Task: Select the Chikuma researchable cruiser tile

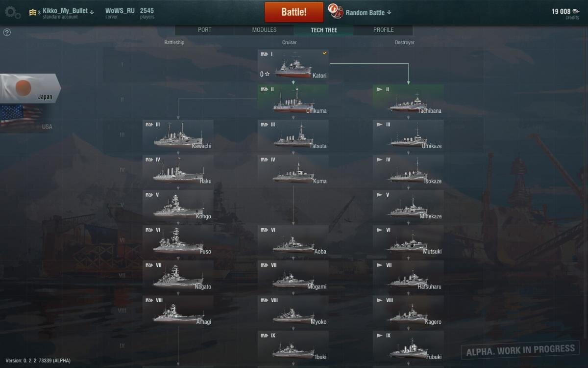Action: click(x=293, y=100)
